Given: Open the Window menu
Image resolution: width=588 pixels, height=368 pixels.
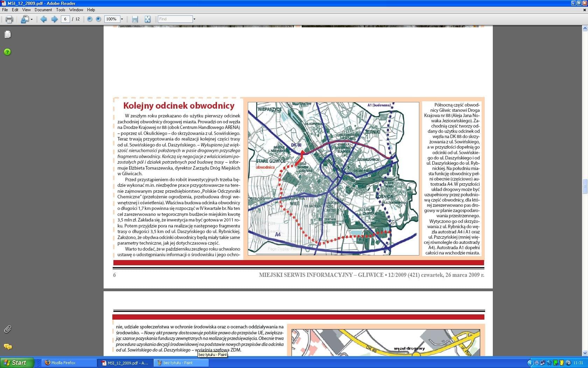Looking at the screenshot, I should [x=76, y=10].
